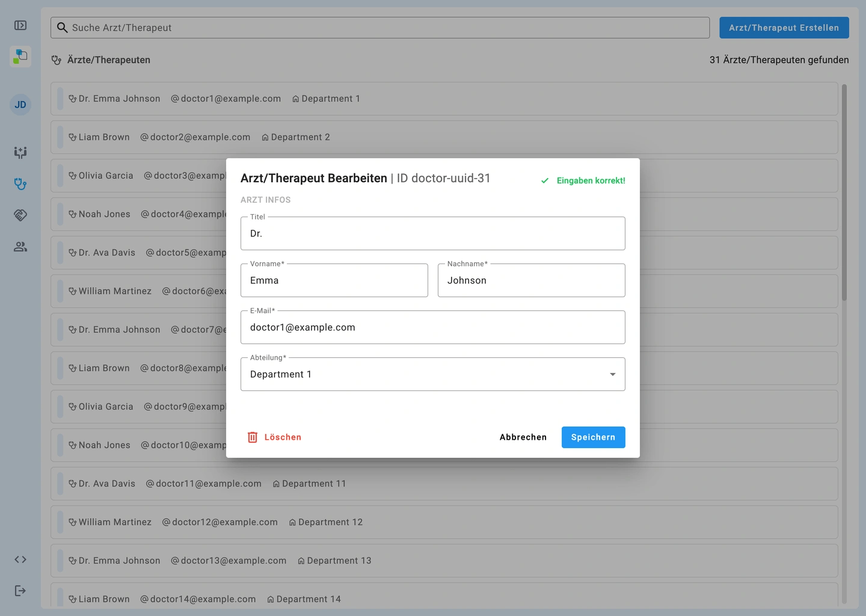
Task: Click the code brackets icon in sidebar
Action: [20, 559]
